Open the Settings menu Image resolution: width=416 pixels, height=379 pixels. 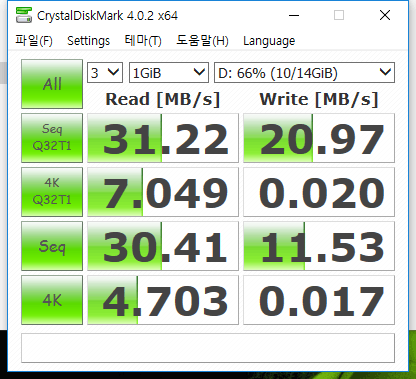coord(88,41)
